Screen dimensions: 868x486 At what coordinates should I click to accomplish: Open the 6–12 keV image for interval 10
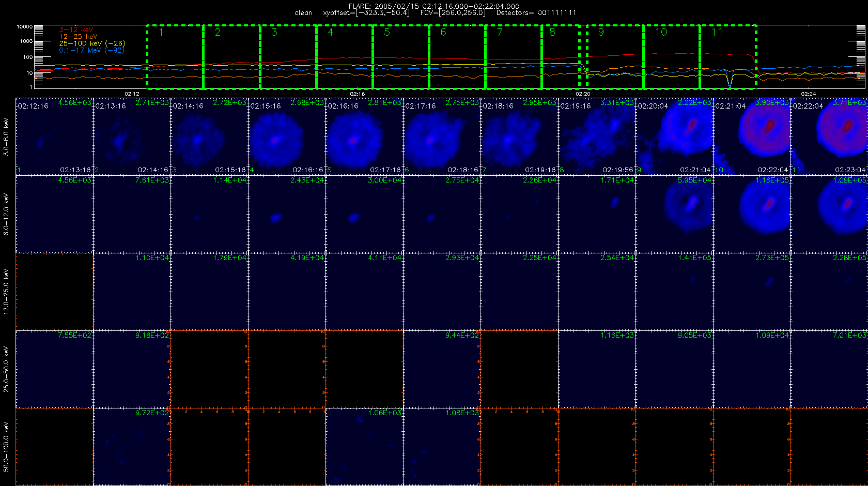coord(752,214)
